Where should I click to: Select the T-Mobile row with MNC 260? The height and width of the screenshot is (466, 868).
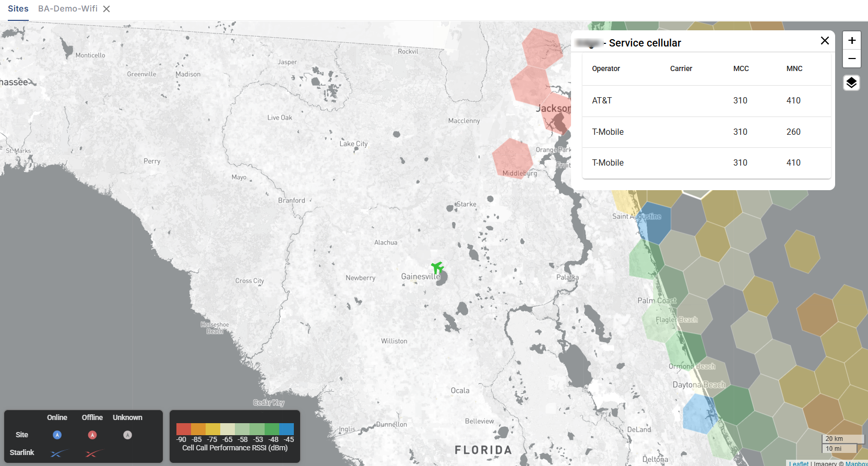pos(706,132)
